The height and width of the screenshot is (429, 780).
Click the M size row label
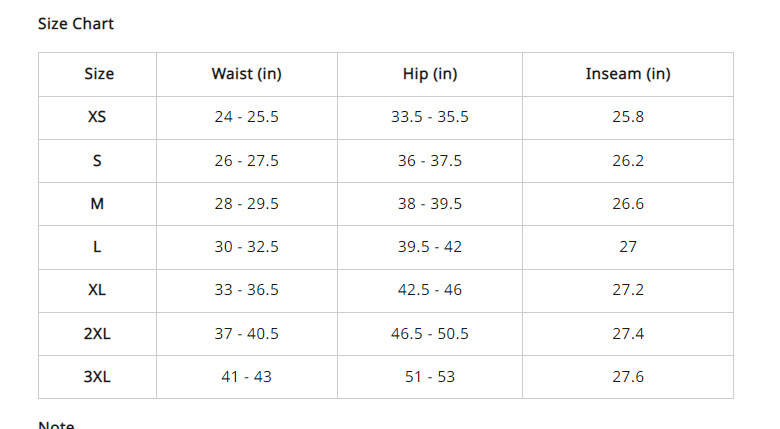coord(97,204)
